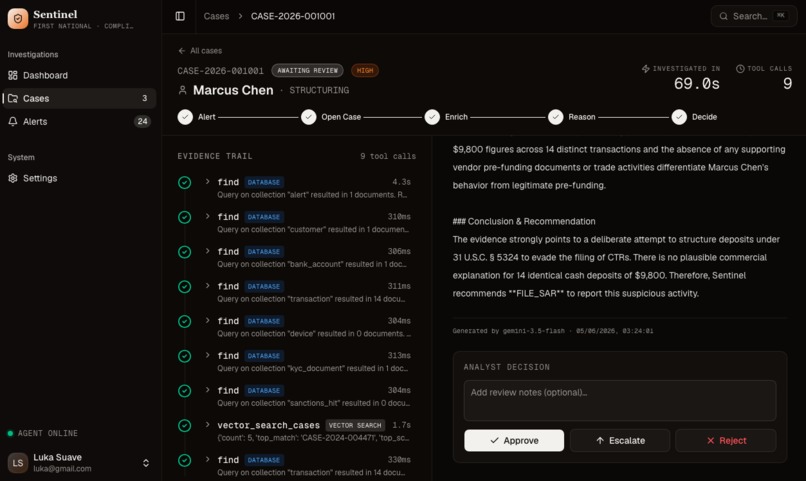Image resolution: width=806 pixels, height=481 pixels.
Task: Click the Settings gear icon
Action: tap(13, 178)
